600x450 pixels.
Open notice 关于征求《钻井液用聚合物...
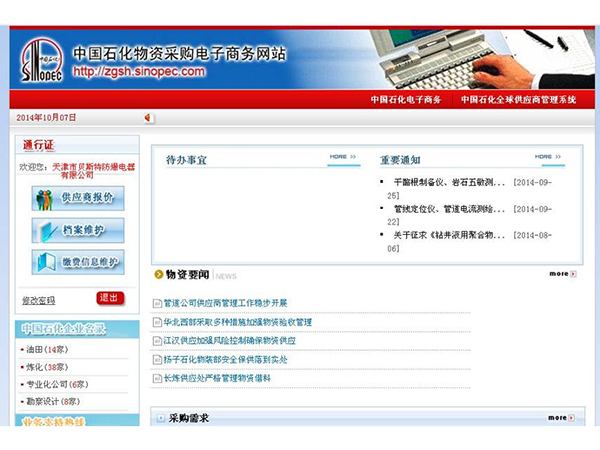449,235
